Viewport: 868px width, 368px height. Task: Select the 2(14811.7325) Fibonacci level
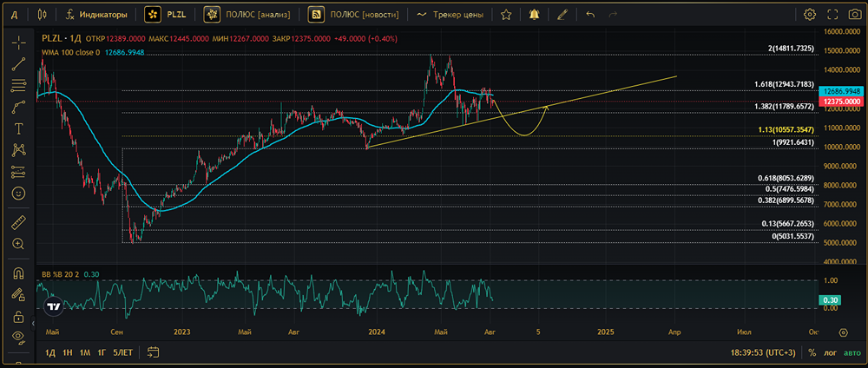pos(791,49)
